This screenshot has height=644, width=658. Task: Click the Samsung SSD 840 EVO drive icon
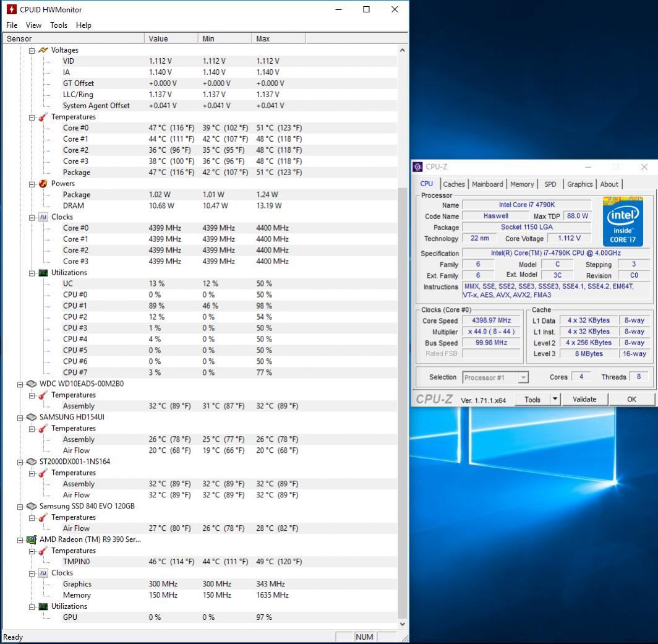32,506
